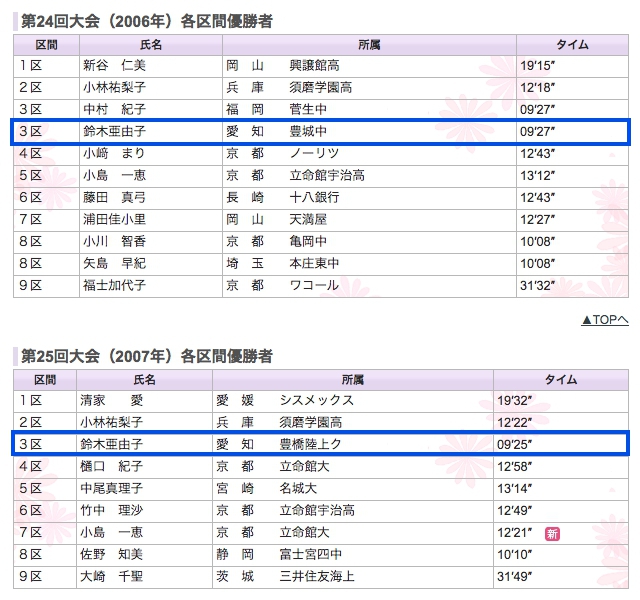Click the affiliation 三井住友海上
The height and width of the screenshot is (600, 640).
point(317,577)
